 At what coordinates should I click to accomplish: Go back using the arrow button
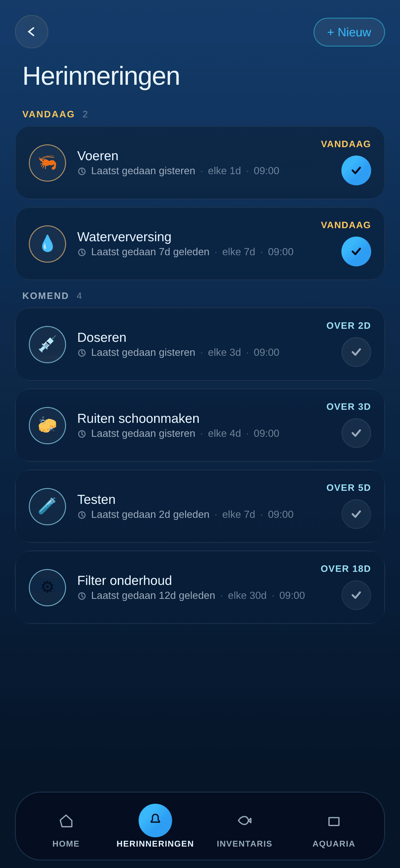click(32, 32)
